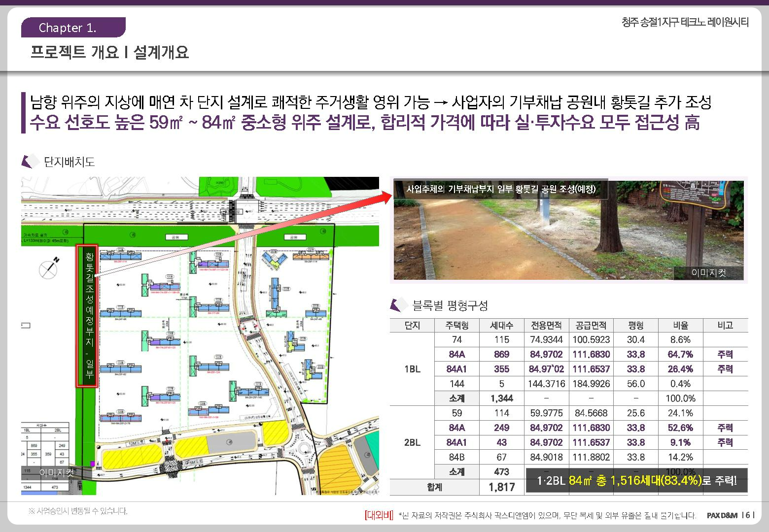
Task: Open the site layout plan image
Action: coord(200,336)
